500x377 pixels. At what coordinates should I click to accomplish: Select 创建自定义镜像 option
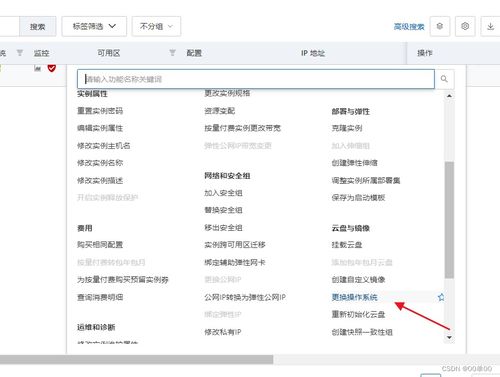[x=358, y=279]
